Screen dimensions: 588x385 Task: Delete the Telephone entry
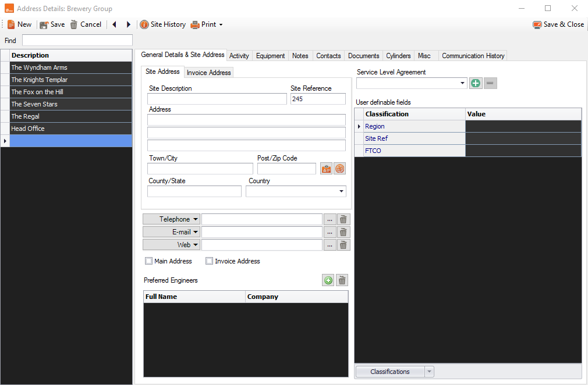click(x=343, y=219)
